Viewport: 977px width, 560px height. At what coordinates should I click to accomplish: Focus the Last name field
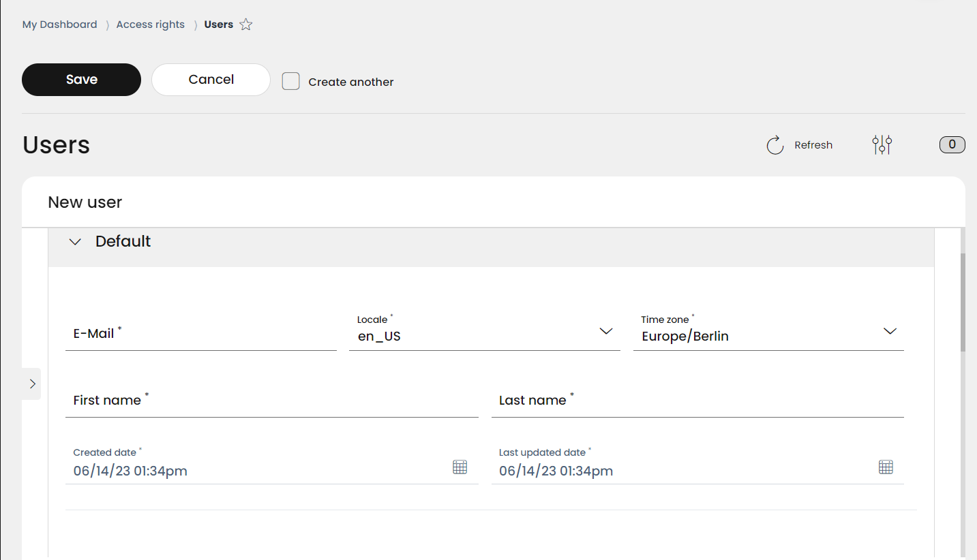pos(697,400)
